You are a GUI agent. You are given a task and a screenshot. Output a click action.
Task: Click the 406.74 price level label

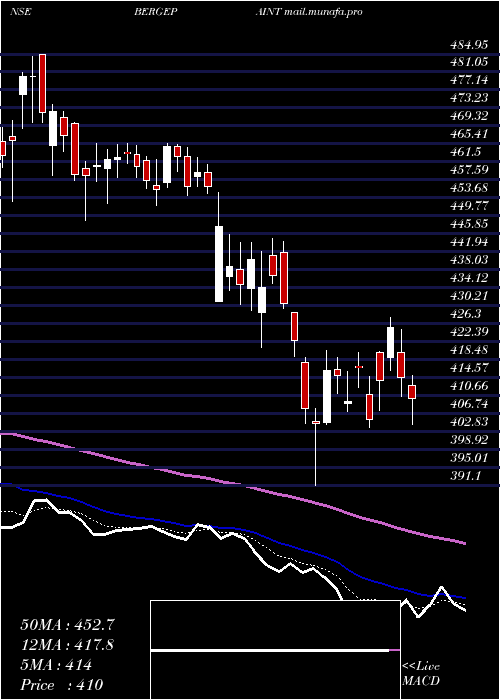click(x=468, y=404)
